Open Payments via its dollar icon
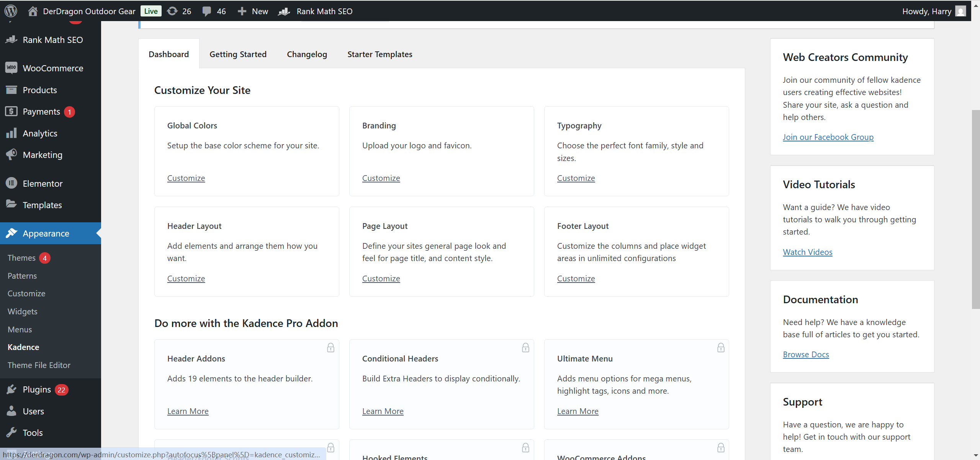 [x=11, y=111]
